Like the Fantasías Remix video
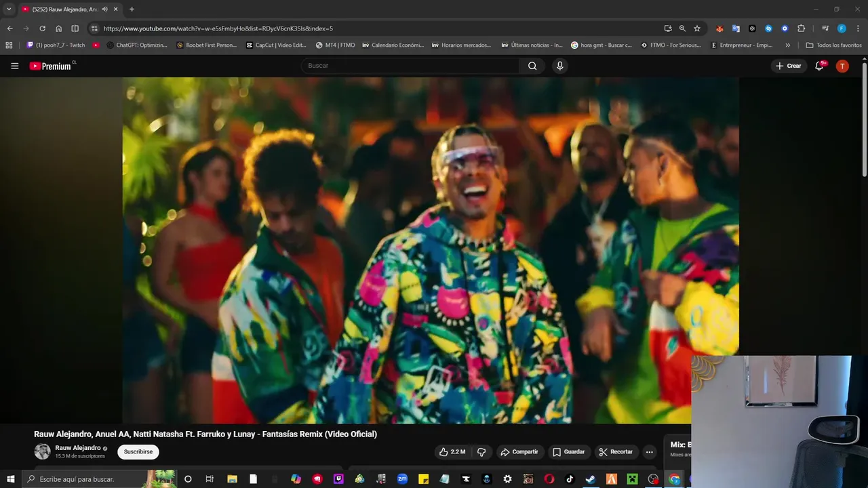 click(x=452, y=452)
